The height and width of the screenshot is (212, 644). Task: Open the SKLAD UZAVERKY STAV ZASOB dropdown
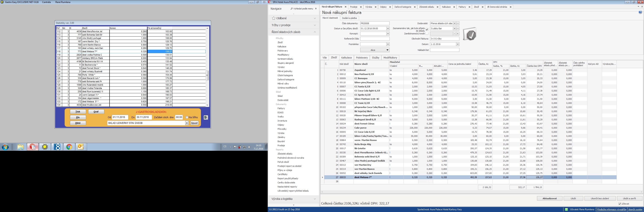187,123
